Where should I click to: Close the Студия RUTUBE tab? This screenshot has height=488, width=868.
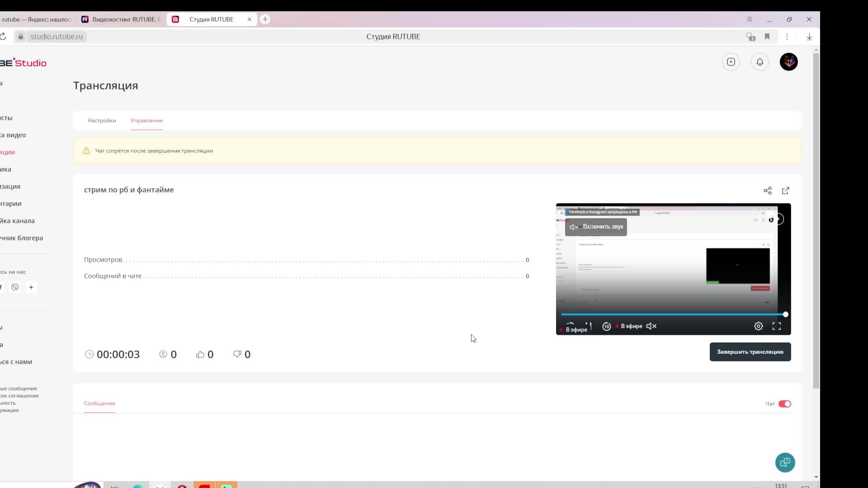tap(250, 19)
